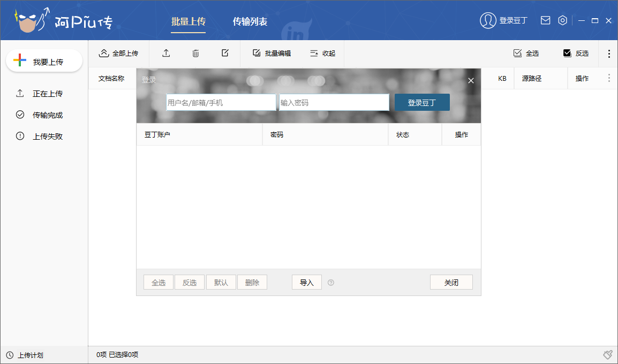Viewport: 618px width, 364px height.
Task: Switch to the 传输列表 tab
Action: (250, 21)
